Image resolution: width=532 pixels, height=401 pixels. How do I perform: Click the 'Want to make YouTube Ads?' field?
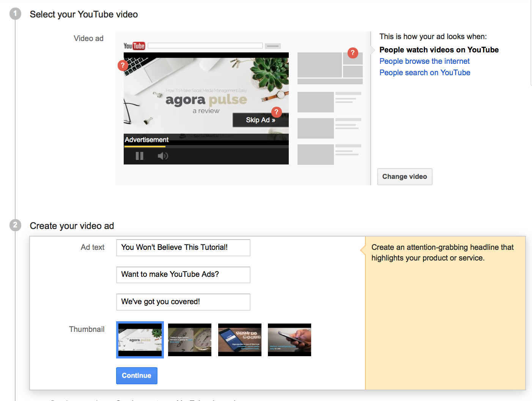[x=183, y=275]
